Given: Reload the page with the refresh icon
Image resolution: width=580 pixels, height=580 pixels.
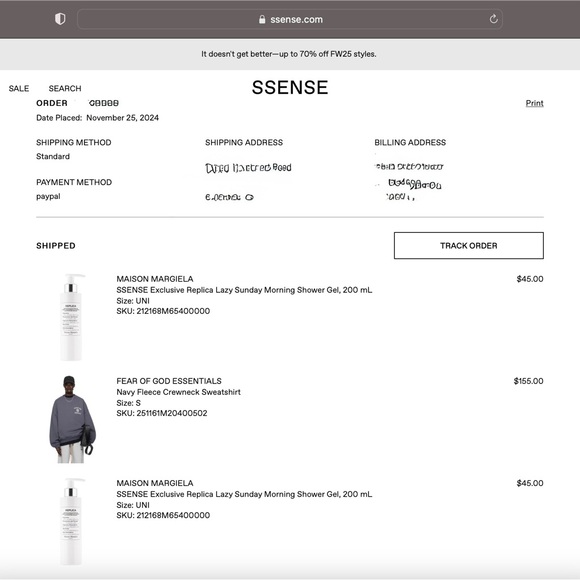Looking at the screenshot, I should pyautogui.click(x=493, y=19).
